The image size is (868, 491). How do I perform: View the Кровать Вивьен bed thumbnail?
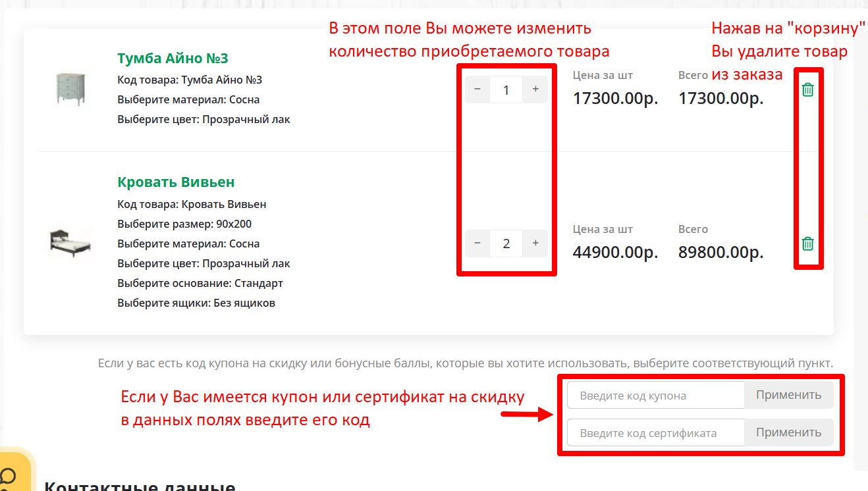70,243
